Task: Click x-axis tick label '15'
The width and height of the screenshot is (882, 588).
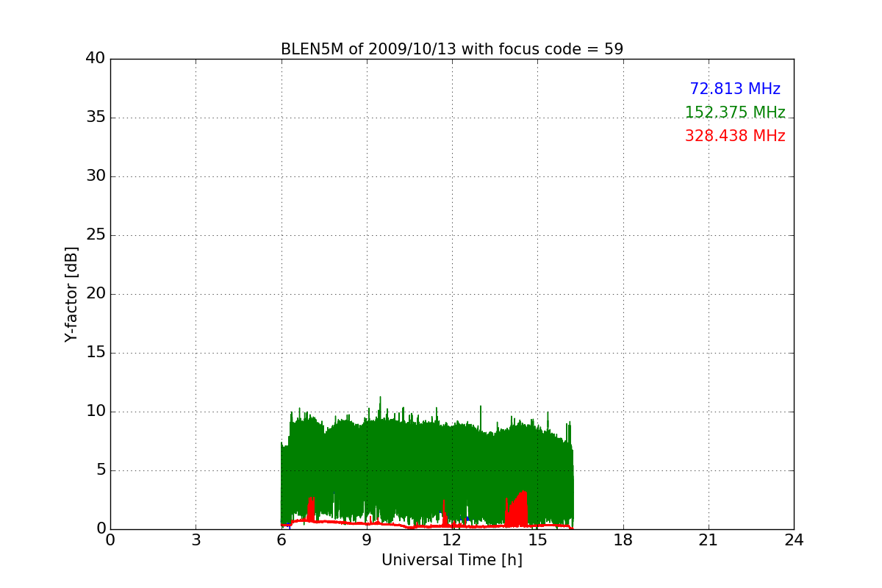Action: (537, 540)
